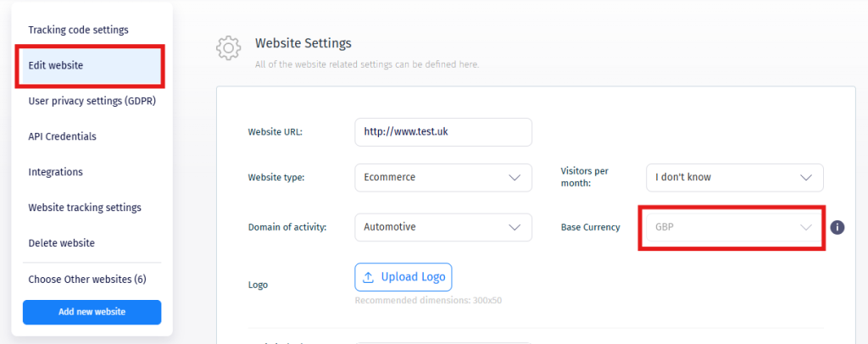
Task: Select Delete website option
Action: click(x=62, y=243)
